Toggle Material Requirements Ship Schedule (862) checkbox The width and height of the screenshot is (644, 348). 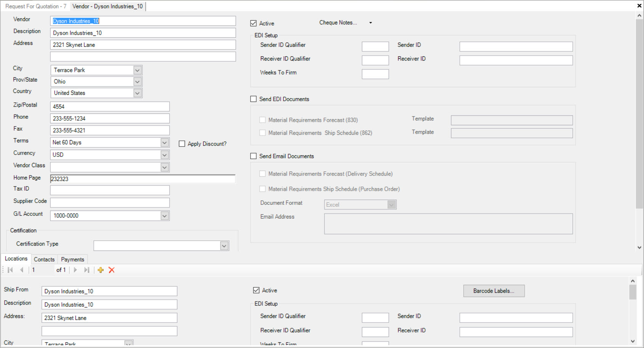tap(262, 133)
